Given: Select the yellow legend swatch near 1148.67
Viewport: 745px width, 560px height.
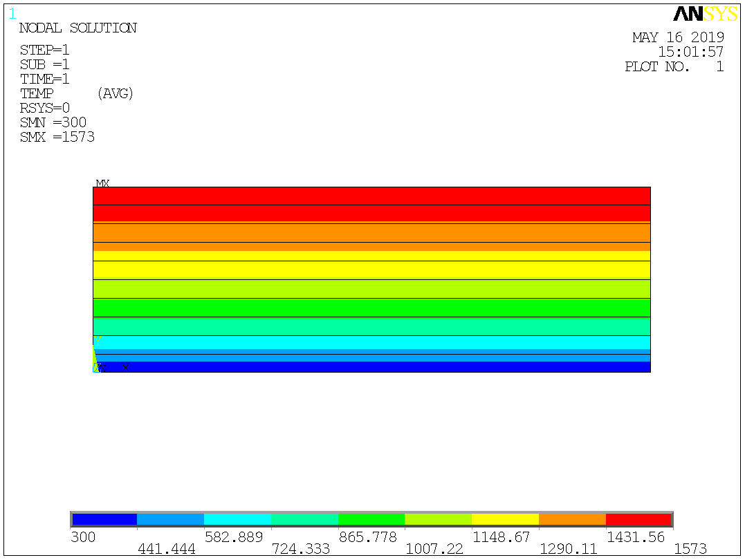Looking at the screenshot, I should (x=505, y=519).
